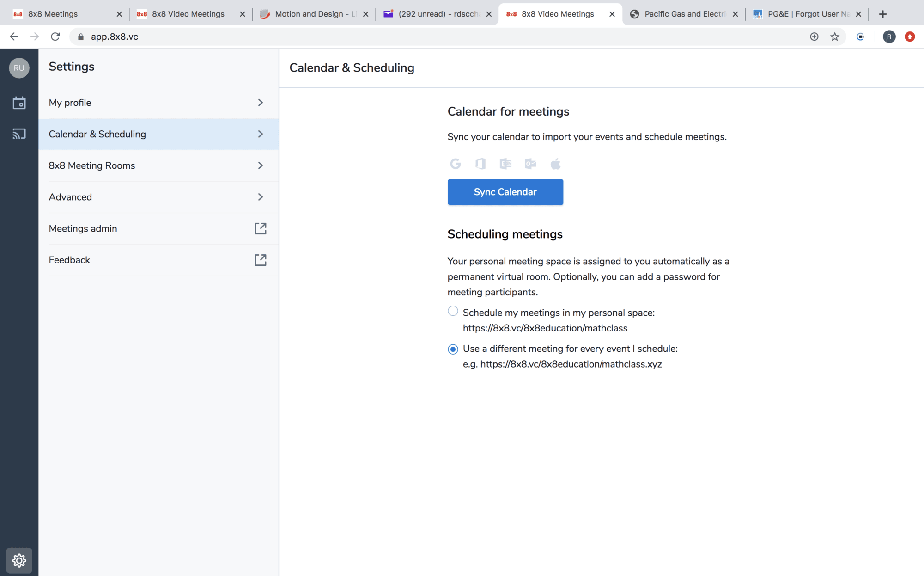The height and width of the screenshot is (576, 924).
Task: Switch to Pacific Gas and Electric tab
Action: (x=684, y=14)
